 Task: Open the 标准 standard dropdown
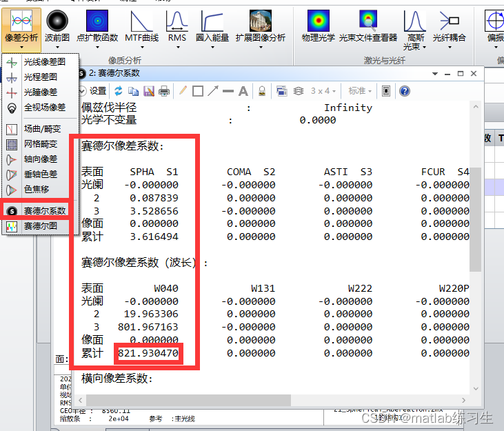point(360,91)
